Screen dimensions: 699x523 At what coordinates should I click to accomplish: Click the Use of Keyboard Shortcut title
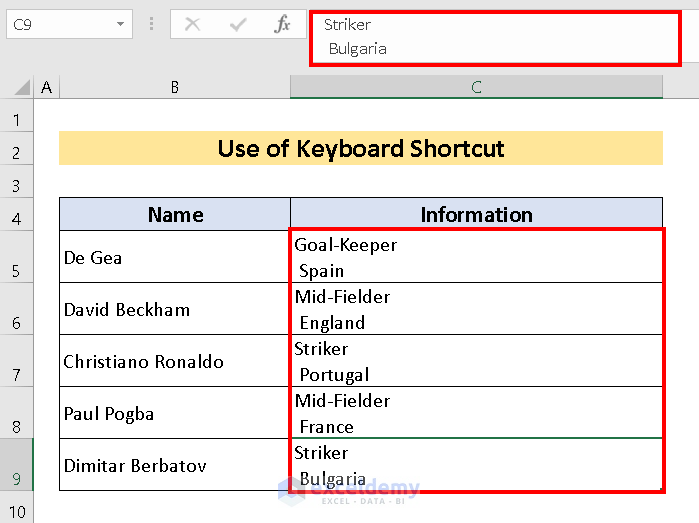click(x=361, y=149)
